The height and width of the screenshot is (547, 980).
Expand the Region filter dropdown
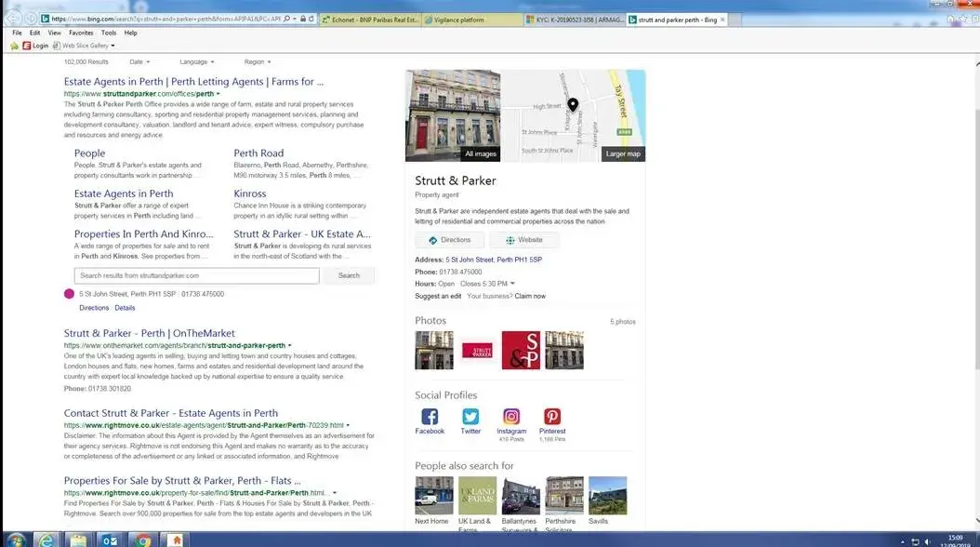click(257, 62)
